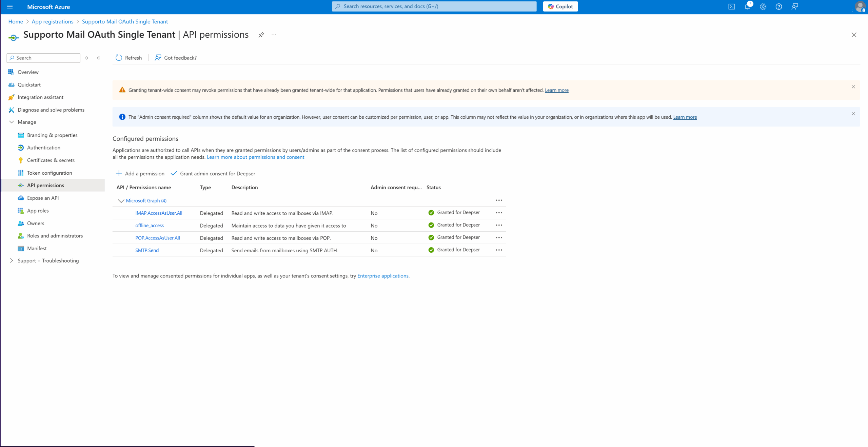Click the Token configuration bars icon
The width and height of the screenshot is (868, 447).
(21, 173)
